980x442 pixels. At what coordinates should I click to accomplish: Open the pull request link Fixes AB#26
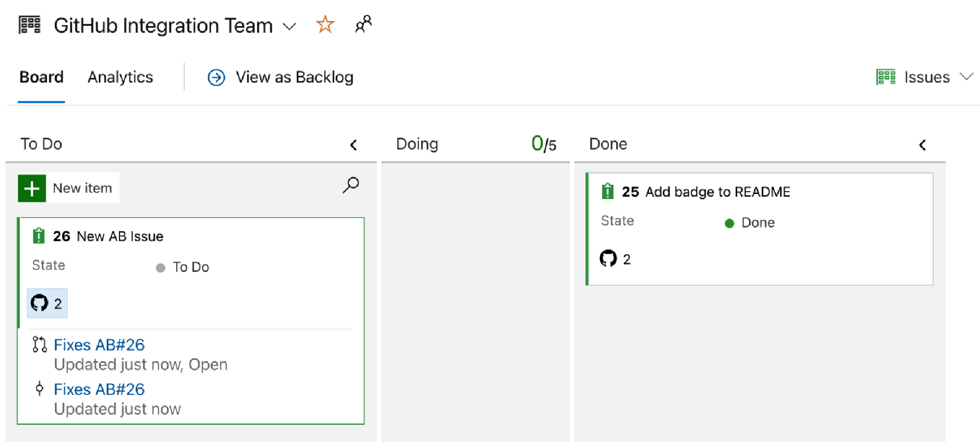(99, 345)
